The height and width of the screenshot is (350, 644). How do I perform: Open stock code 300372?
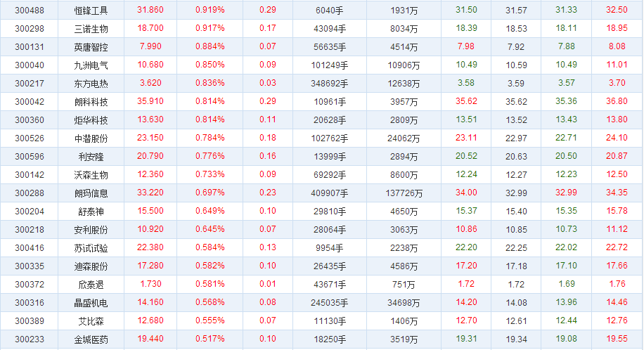(x=29, y=285)
